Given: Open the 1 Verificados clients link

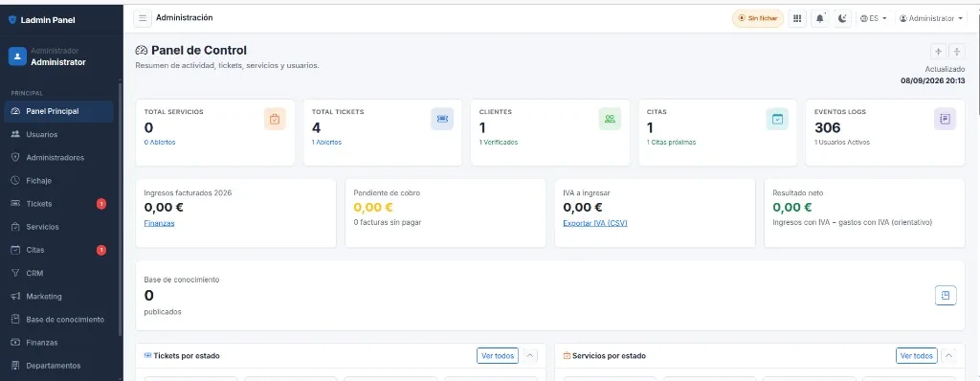Looking at the screenshot, I should (499, 143).
